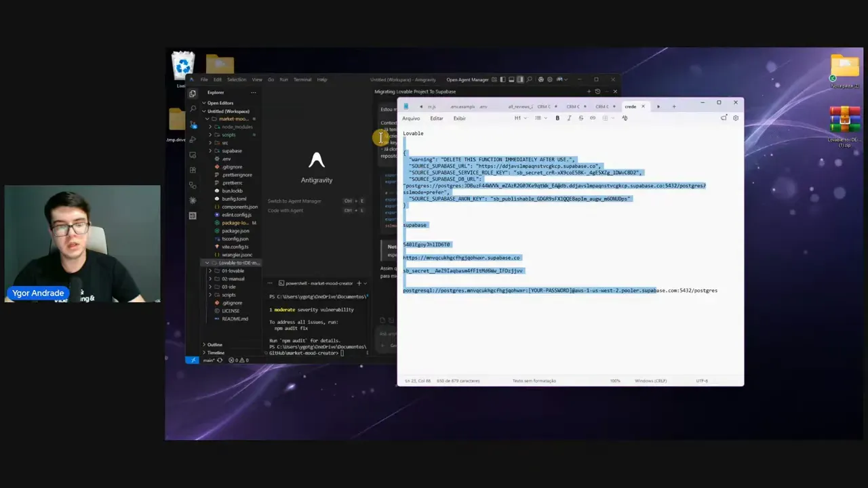Screen dimensions: 868x488
Task: Open package.json in the Explorer tree
Action: click(x=235, y=231)
